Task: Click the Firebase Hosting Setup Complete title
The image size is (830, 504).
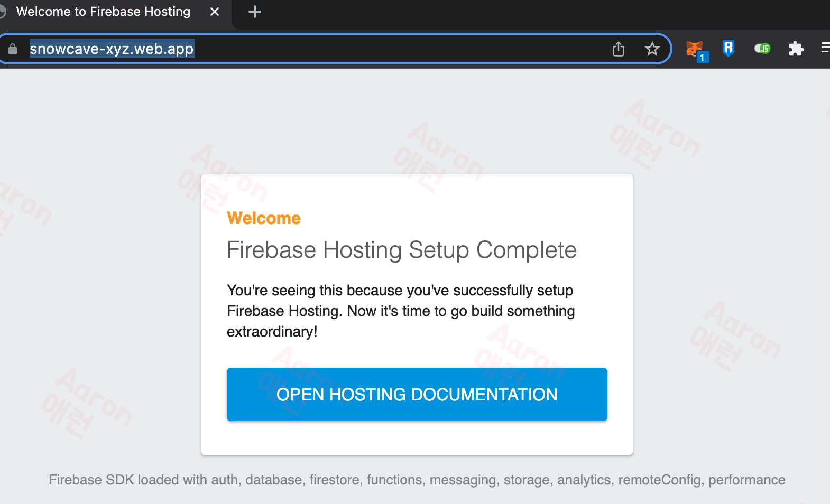Action: pos(402,250)
